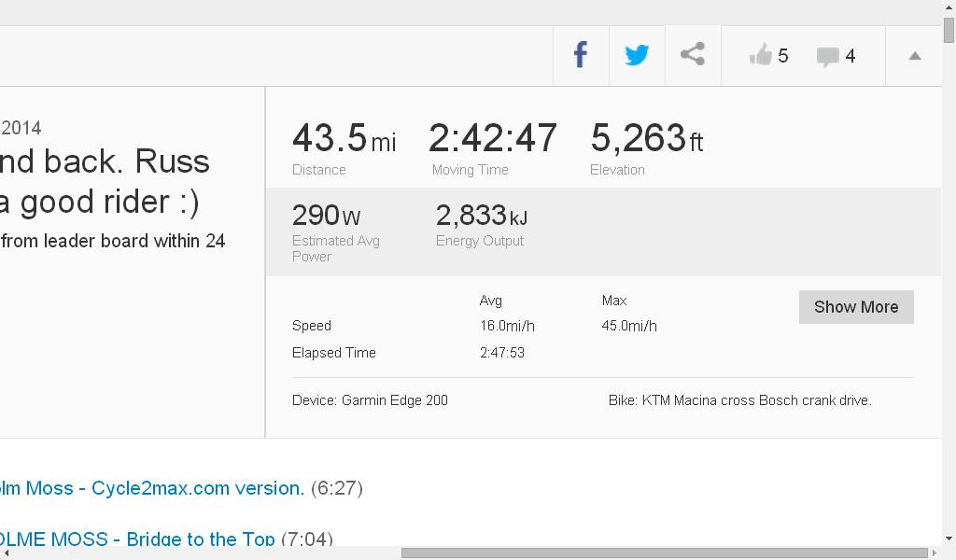Click horizontal scrollbar left arrow

(x=6, y=553)
